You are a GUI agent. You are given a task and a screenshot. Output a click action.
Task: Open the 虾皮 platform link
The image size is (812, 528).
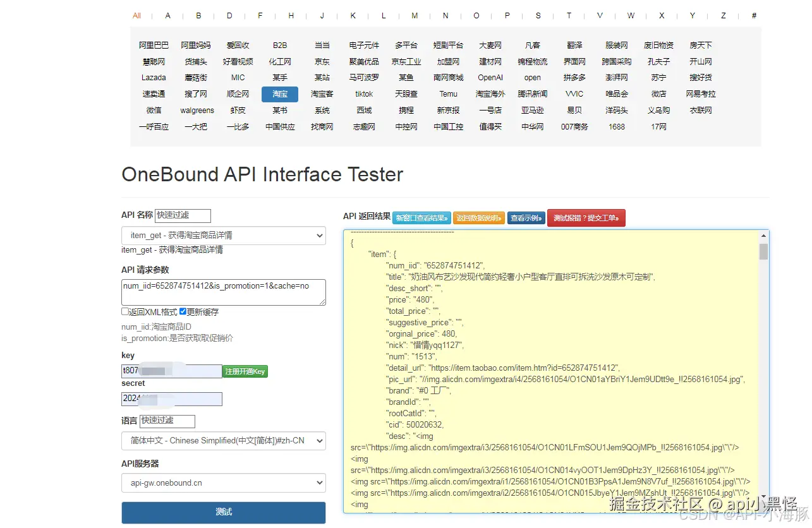(238, 110)
